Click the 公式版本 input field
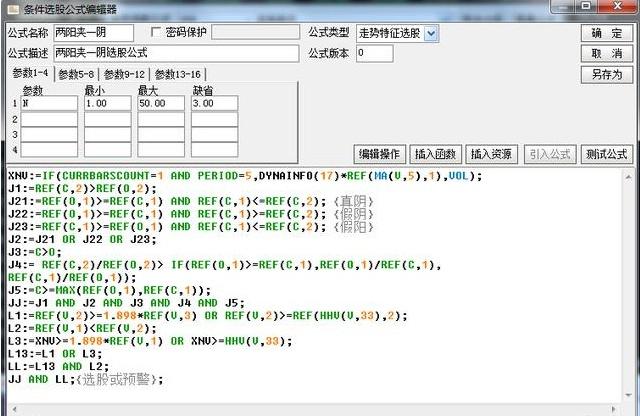This screenshot has height=416, width=640. [374, 53]
